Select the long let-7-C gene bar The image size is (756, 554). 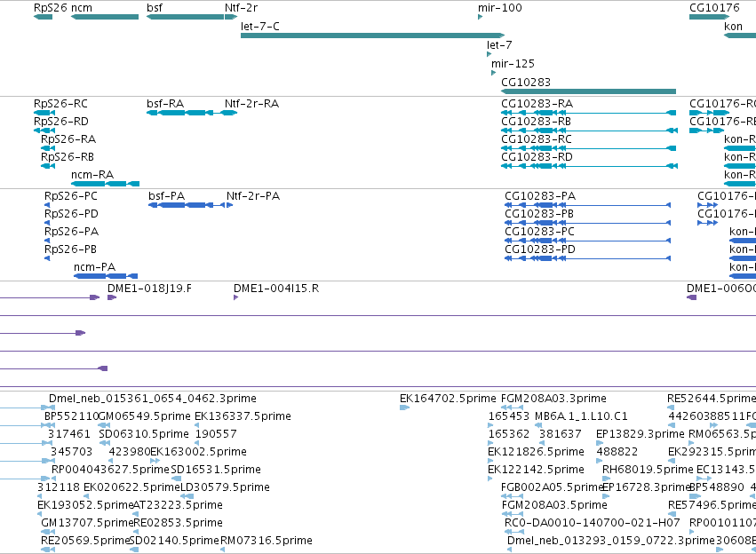(x=373, y=36)
